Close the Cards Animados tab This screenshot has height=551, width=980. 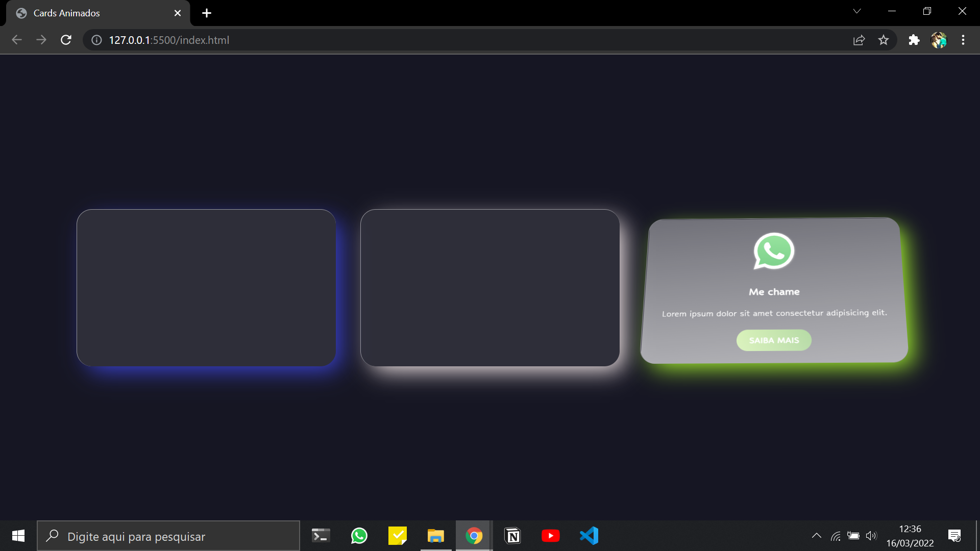tap(178, 13)
